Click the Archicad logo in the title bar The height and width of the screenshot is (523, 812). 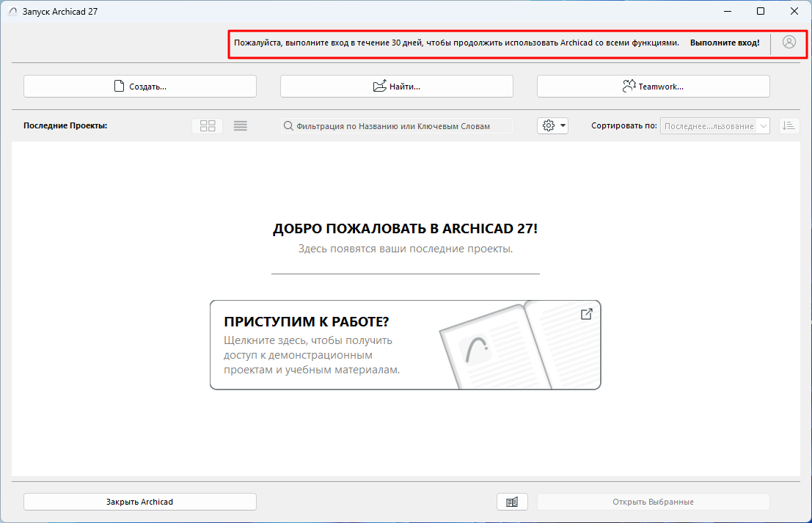point(13,12)
